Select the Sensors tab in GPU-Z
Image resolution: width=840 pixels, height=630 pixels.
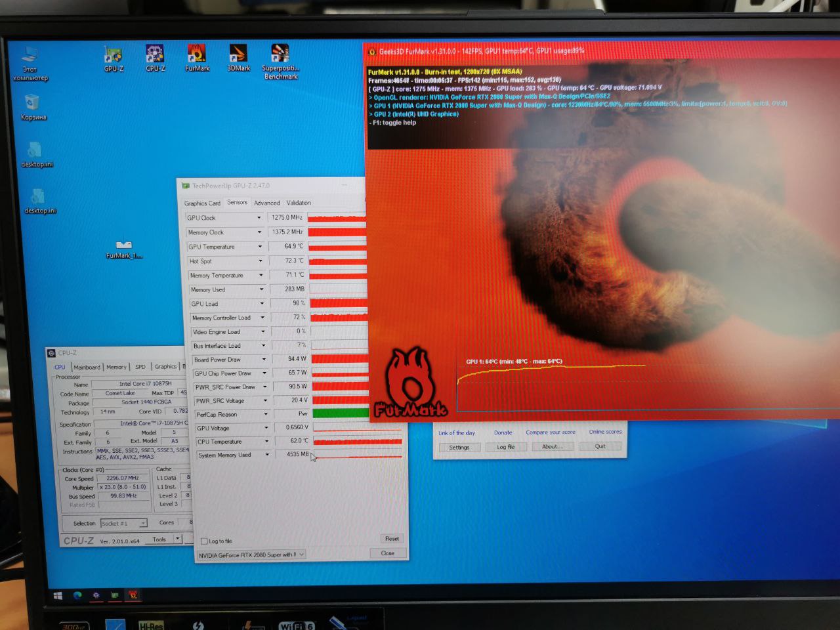click(x=237, y=203)
